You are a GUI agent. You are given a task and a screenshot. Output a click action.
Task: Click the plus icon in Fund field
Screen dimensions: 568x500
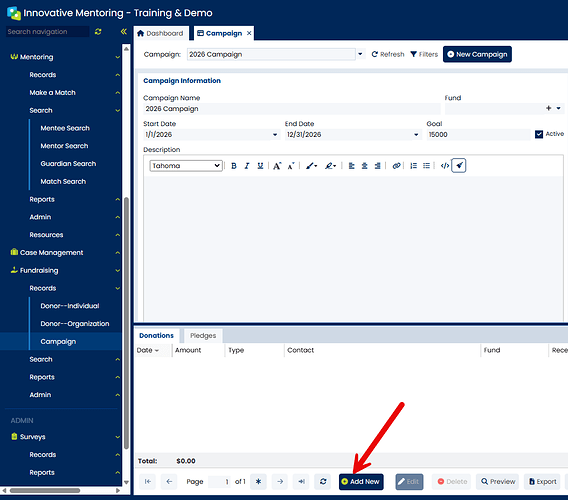[x=548, y=108]
